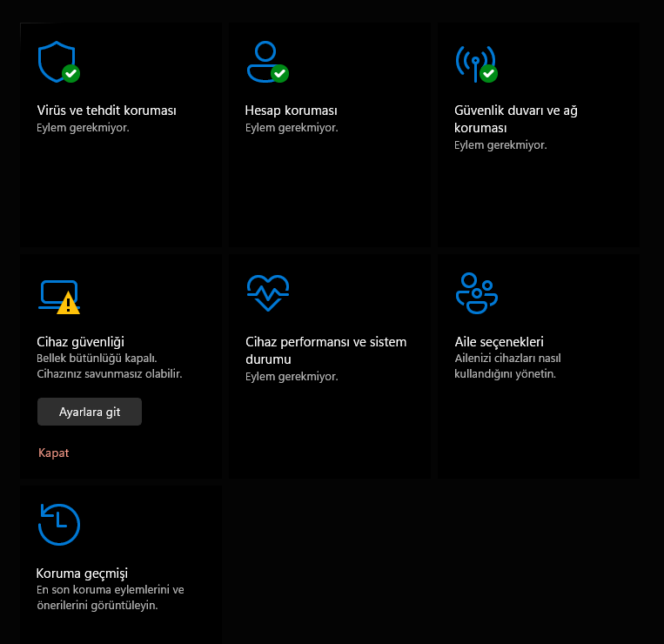Open the firewall network antenna icon
This screenshot has width=664, height=644.
coord(476,64)
